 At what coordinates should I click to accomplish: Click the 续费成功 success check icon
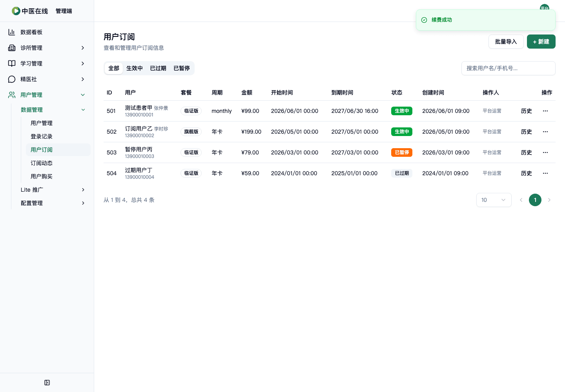pyautogui.click(x=424, y=20)
